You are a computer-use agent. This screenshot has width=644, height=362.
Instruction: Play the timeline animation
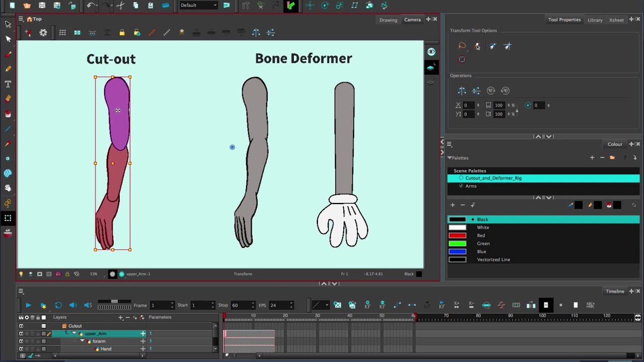tap(28, 305)
